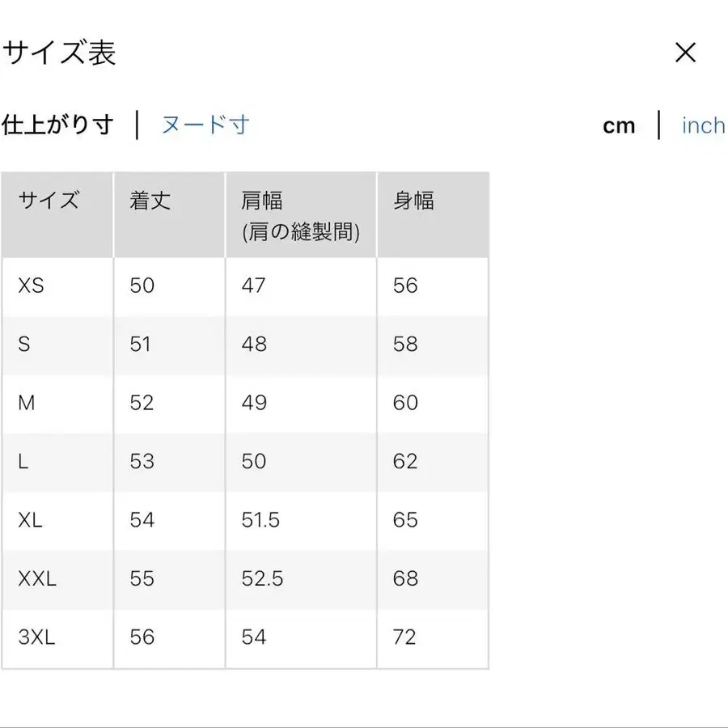This screenshot has height=728, width=728.
Task: Click the サイズ表 dialog title
Action: pos(60,53)
